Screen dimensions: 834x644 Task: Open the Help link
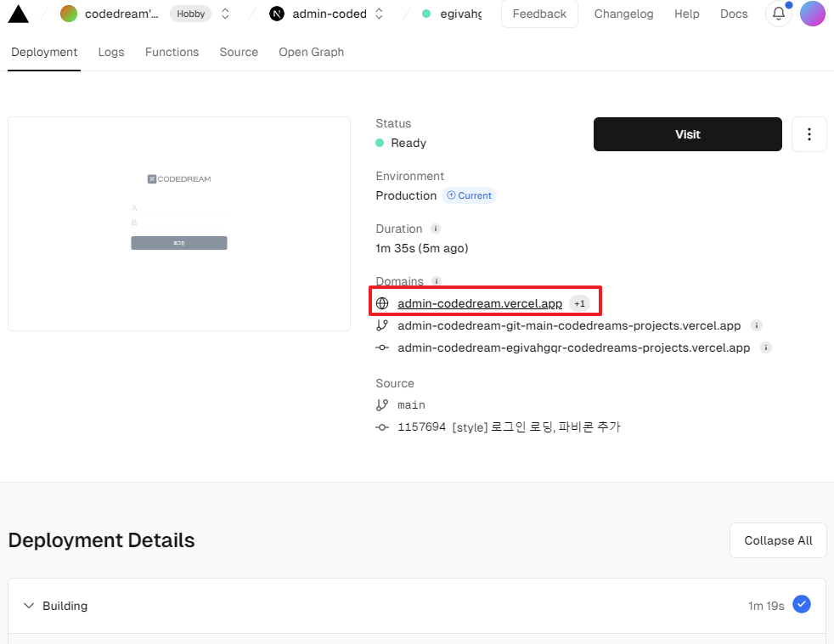coord(687,14)
